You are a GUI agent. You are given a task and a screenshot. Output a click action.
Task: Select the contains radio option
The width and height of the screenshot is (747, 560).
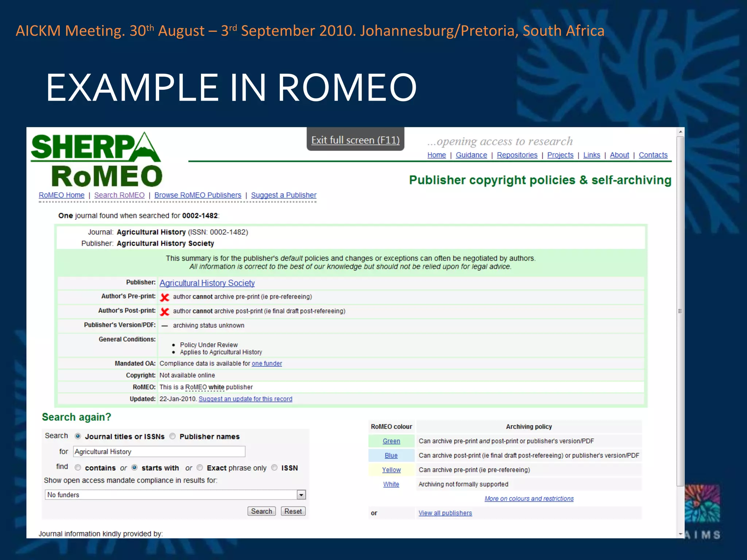[x=78, y=467]
